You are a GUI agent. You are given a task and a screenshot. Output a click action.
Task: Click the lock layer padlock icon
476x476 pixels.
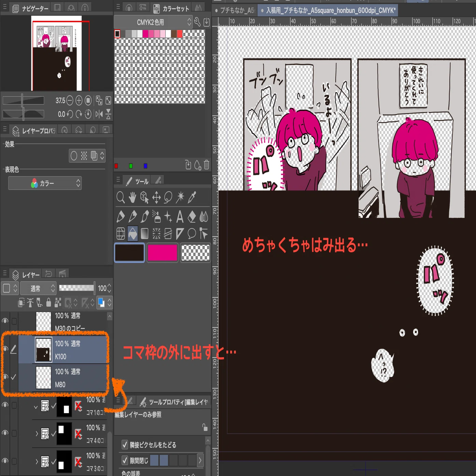48,302
